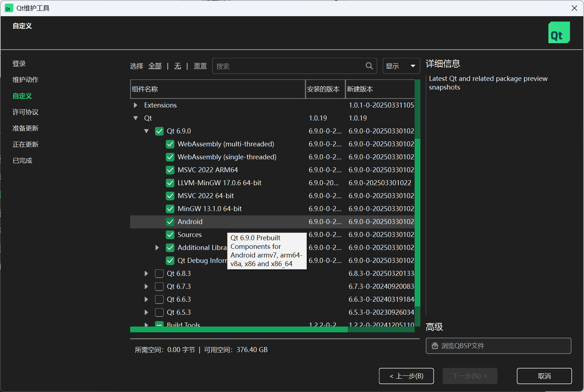Viewport: 584px width, 392px height.
Task: Select the 维护动作 step in sidebar
Action: [26, 79]
